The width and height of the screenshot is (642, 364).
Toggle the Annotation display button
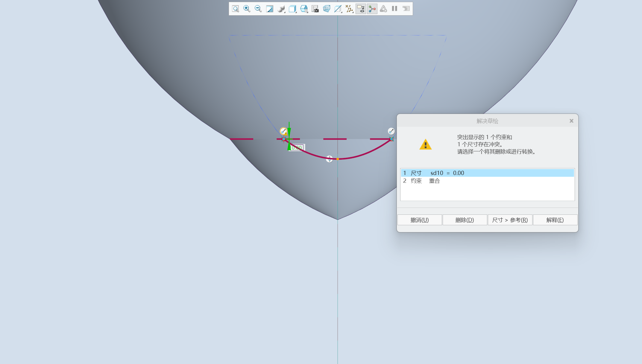tap(361, 9)
